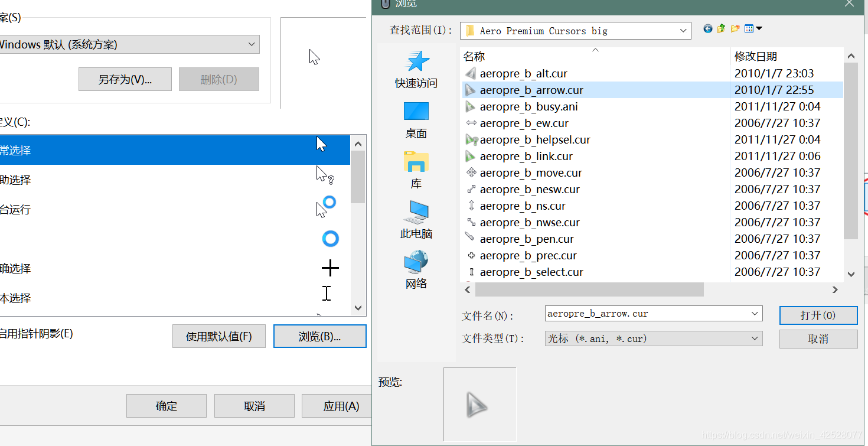Click the 浏览(B)... browse button
This screenshot has height=446, width=868.
tap(320, 336)
